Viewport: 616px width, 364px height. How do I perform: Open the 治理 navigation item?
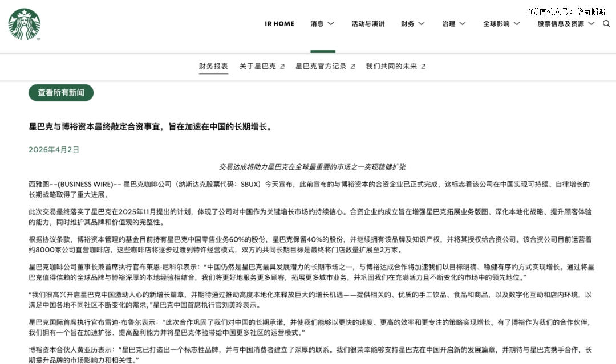tap(449, 23)
